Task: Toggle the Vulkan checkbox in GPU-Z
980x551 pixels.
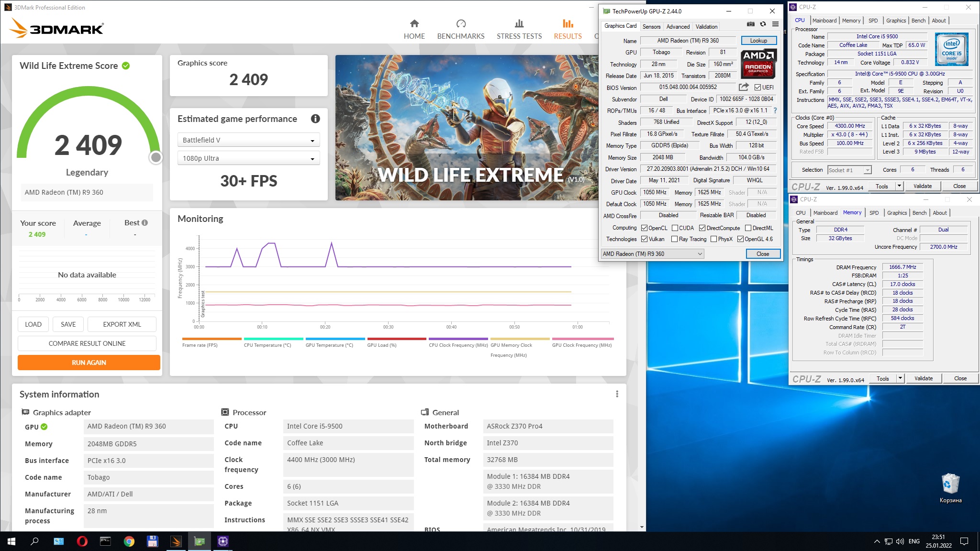Action: [644, 239]
